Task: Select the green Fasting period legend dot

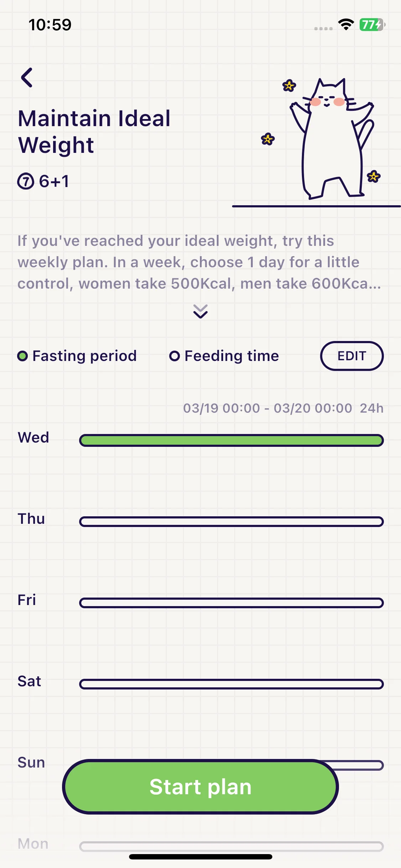Action: point(22,356)
